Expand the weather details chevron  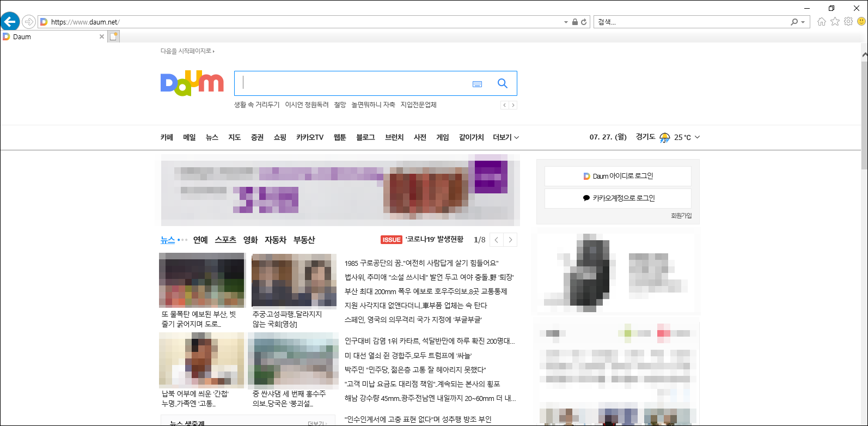[698, 137]
